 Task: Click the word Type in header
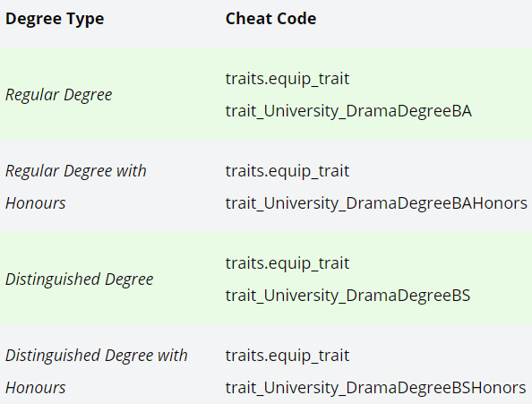85,19
